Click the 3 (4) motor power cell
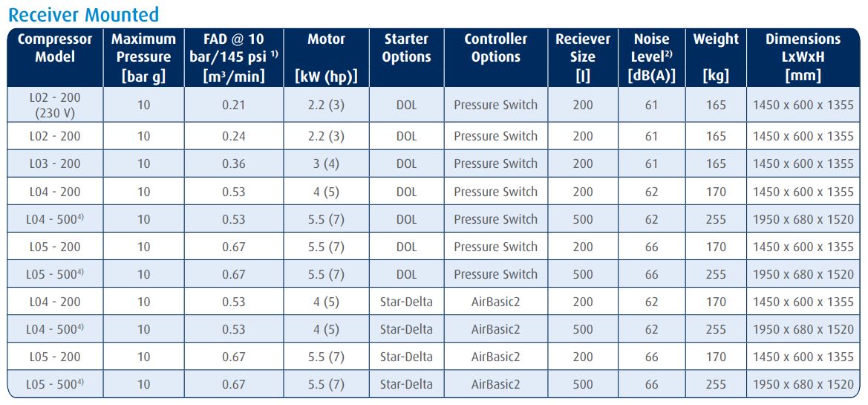Viewport: 868px width, 405px height. [x=326, y=163]
